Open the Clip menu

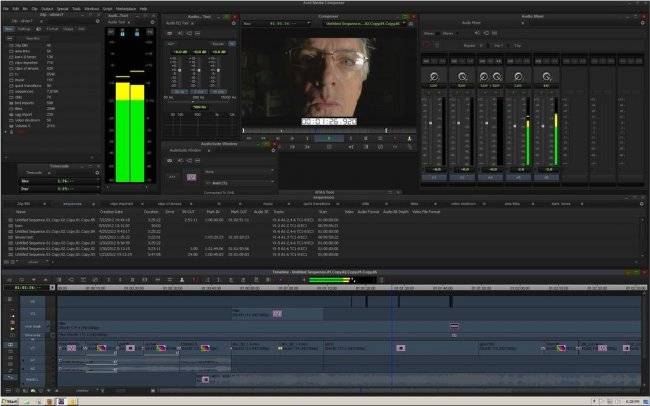click(35, 9)
